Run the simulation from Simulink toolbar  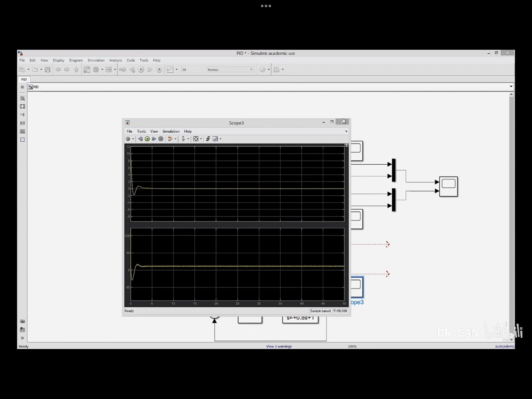(x=141, y=70)
